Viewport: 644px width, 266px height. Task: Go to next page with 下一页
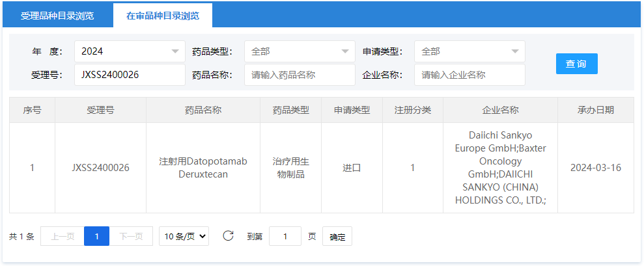click(131, 237)
